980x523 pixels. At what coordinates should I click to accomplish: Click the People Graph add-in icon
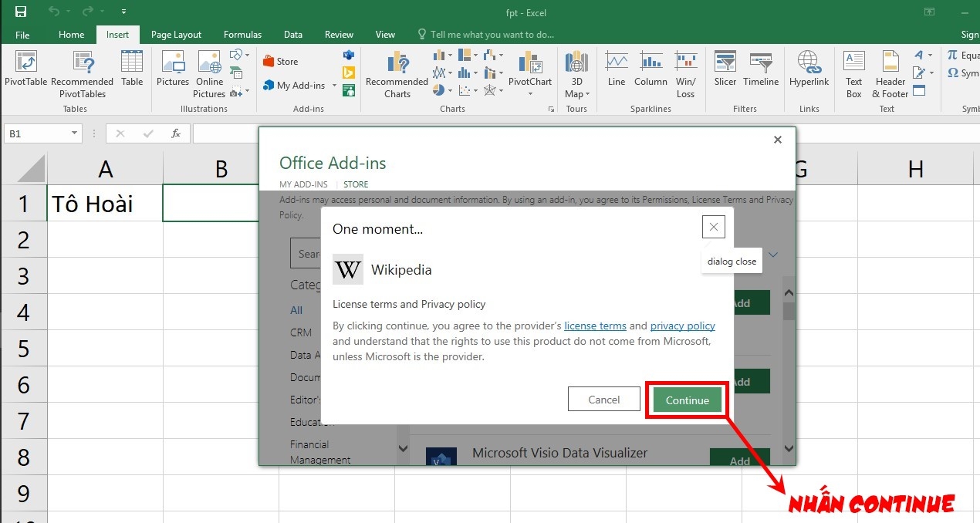click(349, 91)
